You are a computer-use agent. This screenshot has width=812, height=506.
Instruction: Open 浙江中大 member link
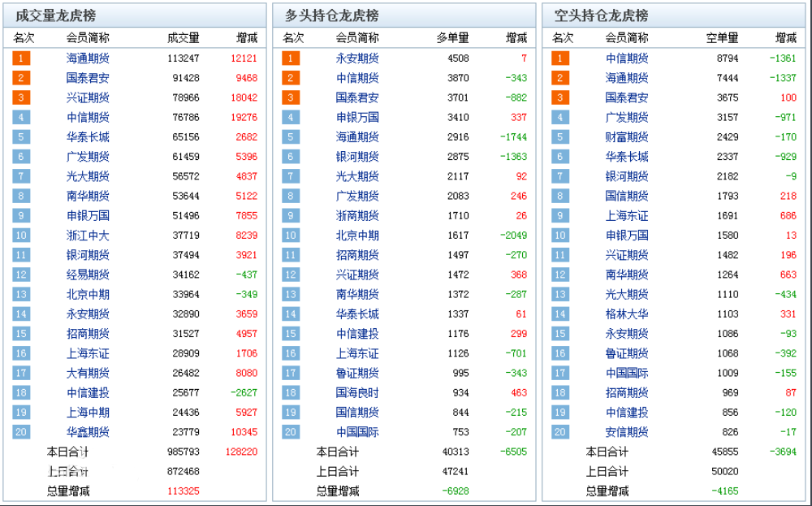pyautogui.click(x=88, y=236)
